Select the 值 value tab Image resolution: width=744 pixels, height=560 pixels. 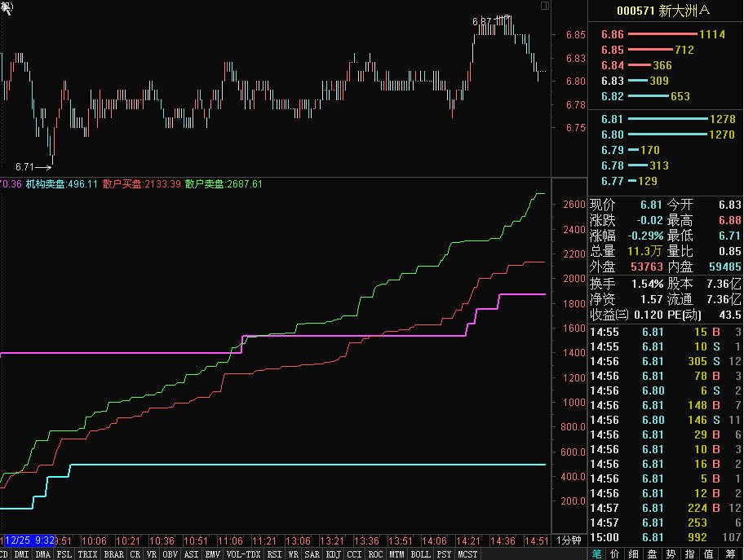click(708, 553)
